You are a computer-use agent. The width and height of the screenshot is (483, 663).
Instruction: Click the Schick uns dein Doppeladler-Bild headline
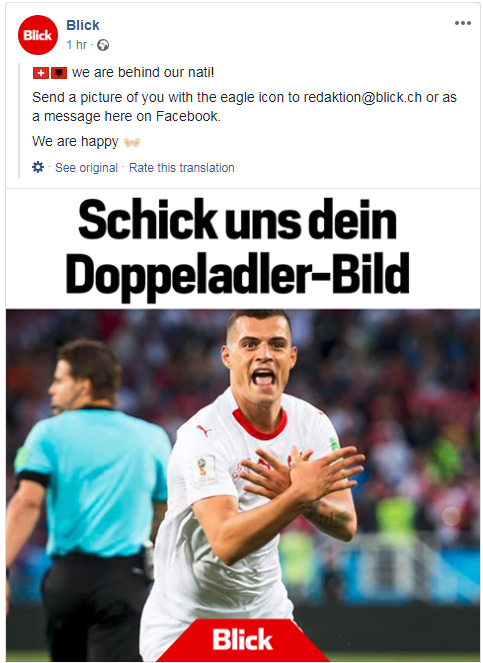[x=237, y=247]
